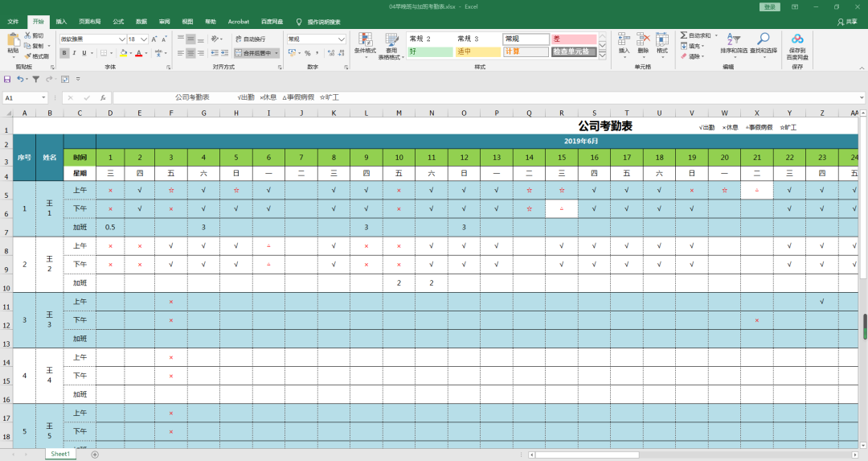Screen dimensions: 868x461
Task: Toggle Bold formatting
Action: click(64, 53)
